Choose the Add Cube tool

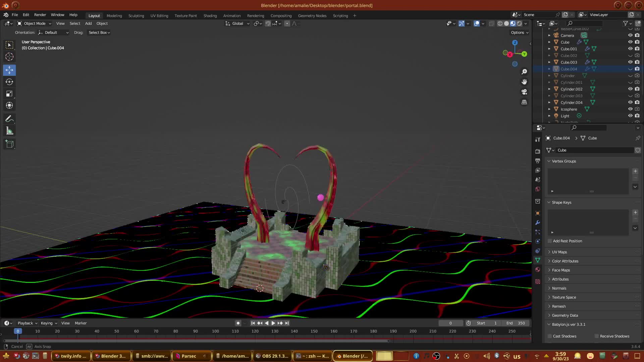click(x=9, y=144)
